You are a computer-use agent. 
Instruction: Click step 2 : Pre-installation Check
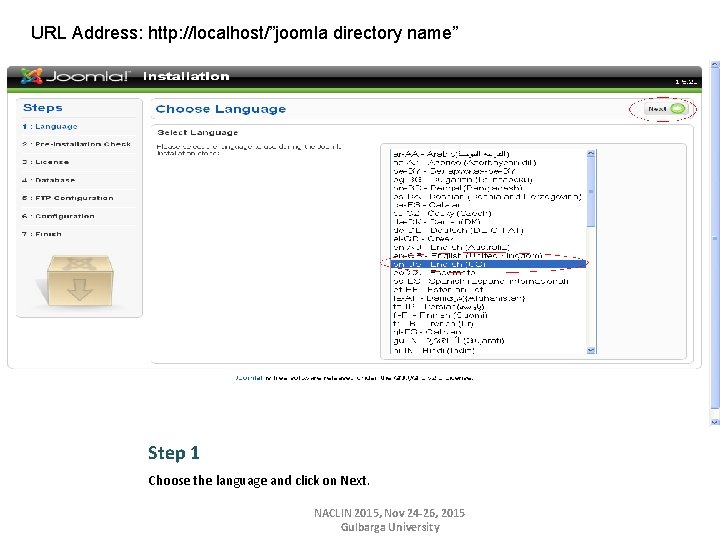(x=76, y=144)
